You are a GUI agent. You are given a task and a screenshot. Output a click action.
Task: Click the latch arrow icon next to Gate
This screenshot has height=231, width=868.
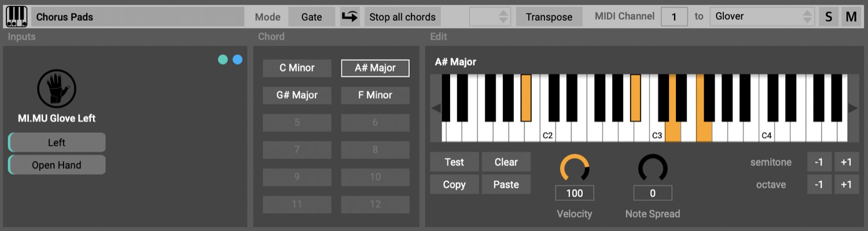coord(350,17)
